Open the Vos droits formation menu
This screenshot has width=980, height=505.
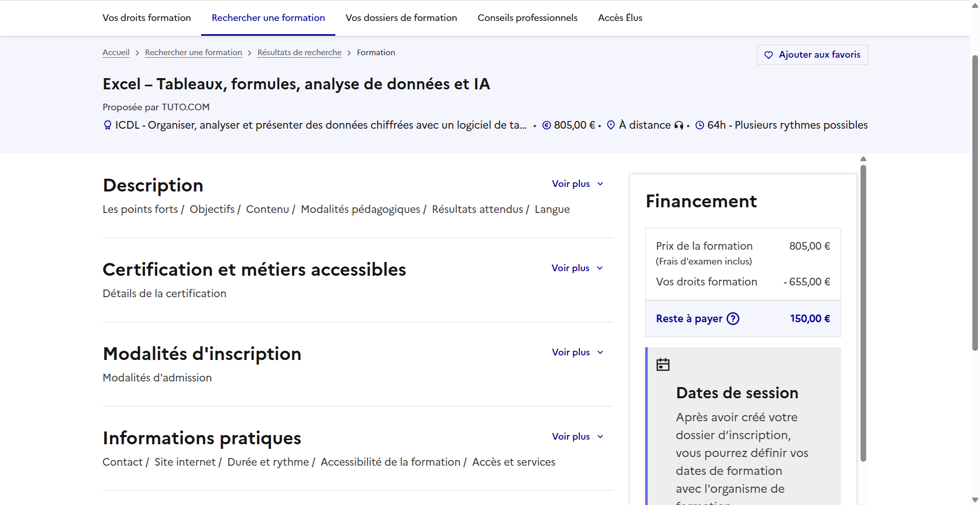146,18
